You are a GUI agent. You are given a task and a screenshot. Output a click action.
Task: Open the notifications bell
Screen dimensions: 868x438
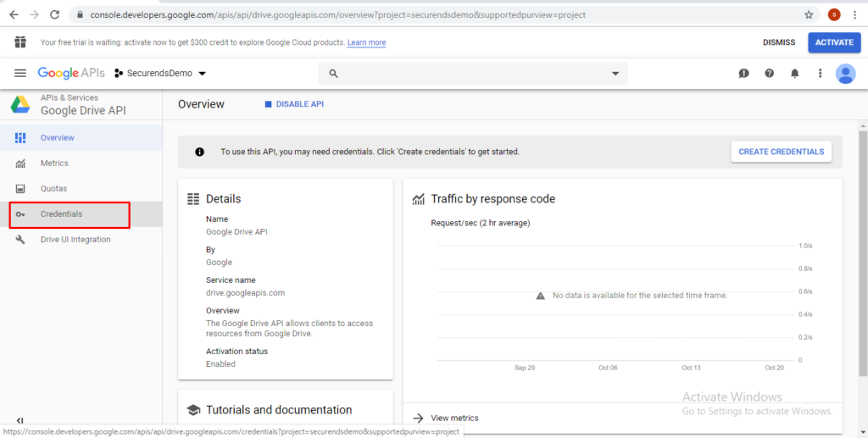click(795, 73)
